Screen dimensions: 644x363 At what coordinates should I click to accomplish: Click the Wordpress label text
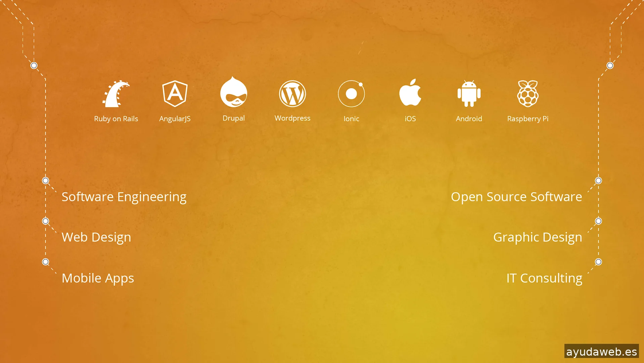click(292, 118)
